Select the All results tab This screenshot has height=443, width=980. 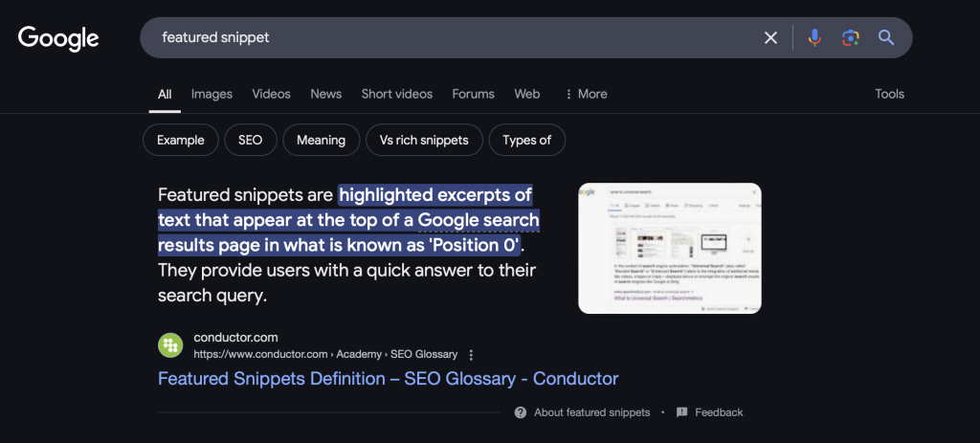point(165,95)
